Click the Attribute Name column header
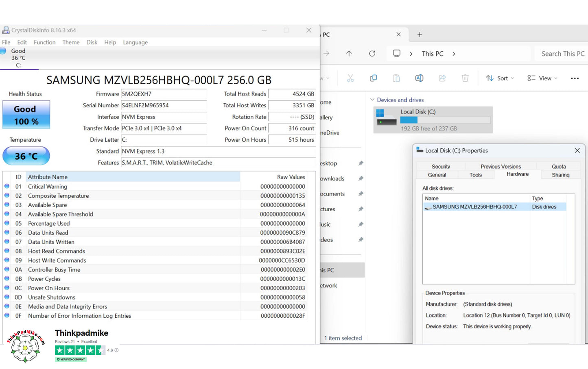The height and width of the screenshot is (369, 588). pos(133,177)
